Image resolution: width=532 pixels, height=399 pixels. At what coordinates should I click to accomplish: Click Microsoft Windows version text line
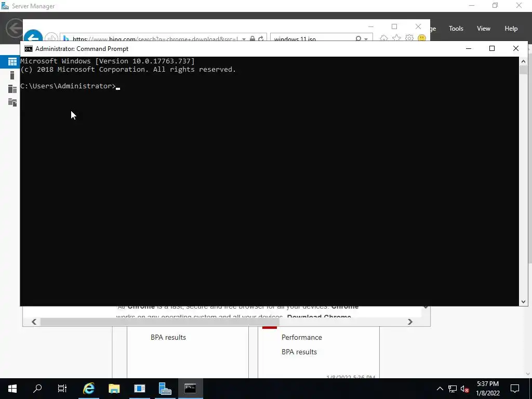click(x=108, y=61)
